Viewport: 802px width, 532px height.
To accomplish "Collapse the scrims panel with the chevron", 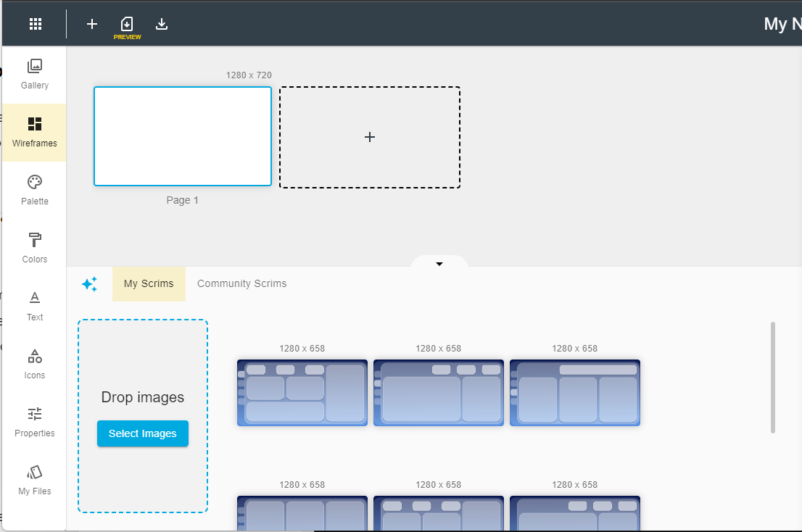I will pos(439,264).
